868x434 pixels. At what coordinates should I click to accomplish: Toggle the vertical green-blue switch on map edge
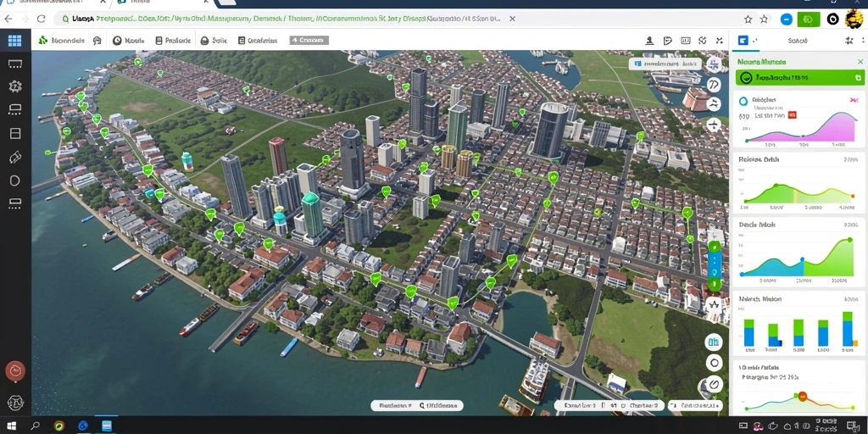click(x=714, y=265)
